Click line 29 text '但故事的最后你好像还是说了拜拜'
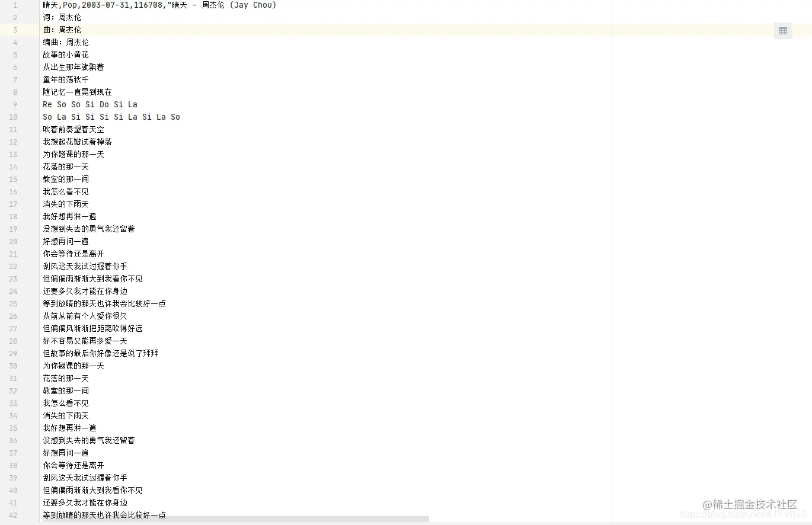Screen dimensions: 812x525 [x=100, y=353]
